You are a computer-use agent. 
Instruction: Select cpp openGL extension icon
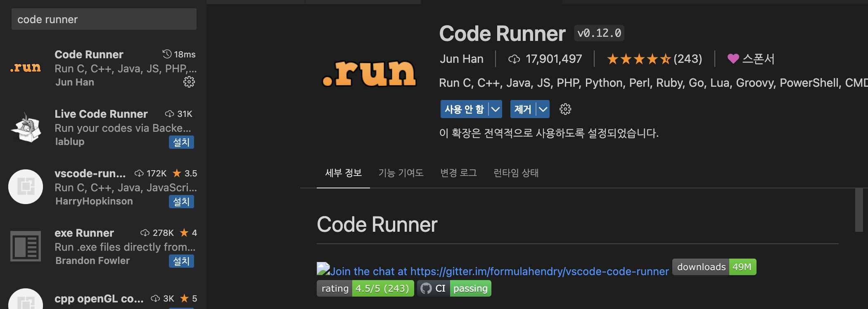click(26, 299)
